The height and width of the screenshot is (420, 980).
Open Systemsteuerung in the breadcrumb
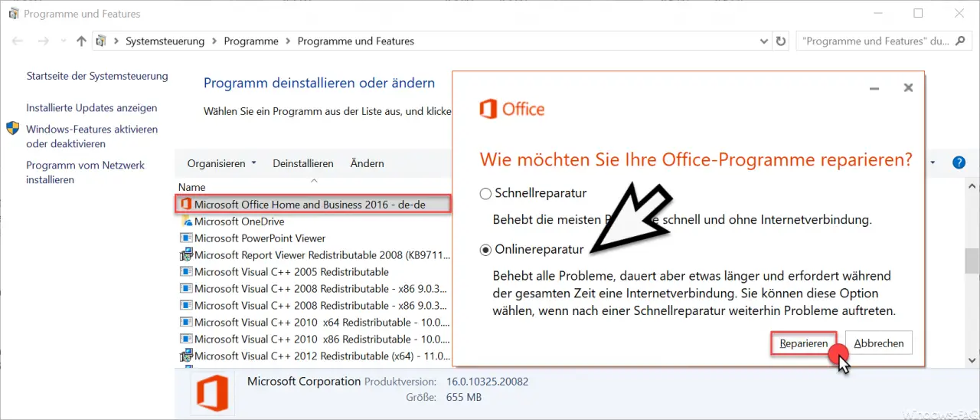coord(165,41)
